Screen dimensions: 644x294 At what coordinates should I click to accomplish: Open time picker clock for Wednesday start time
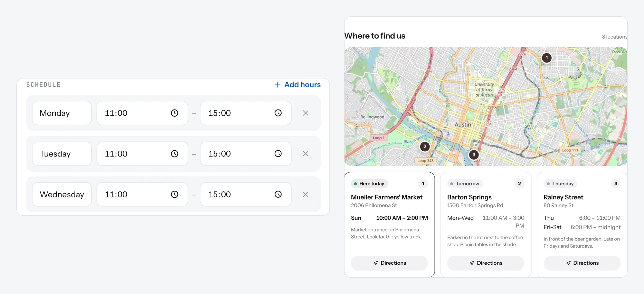[x=175, y=194]
